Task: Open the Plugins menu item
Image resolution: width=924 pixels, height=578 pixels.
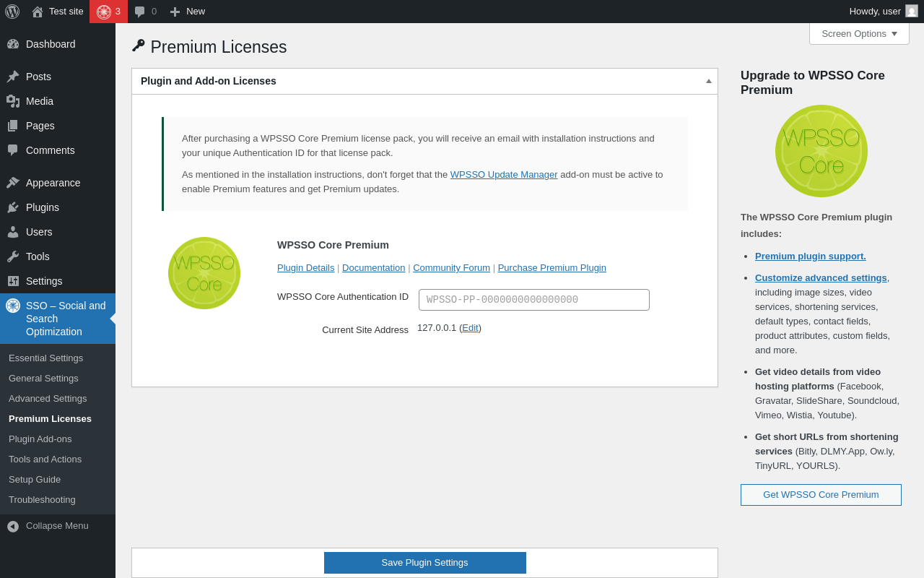Action: click(x=58, y=207)
